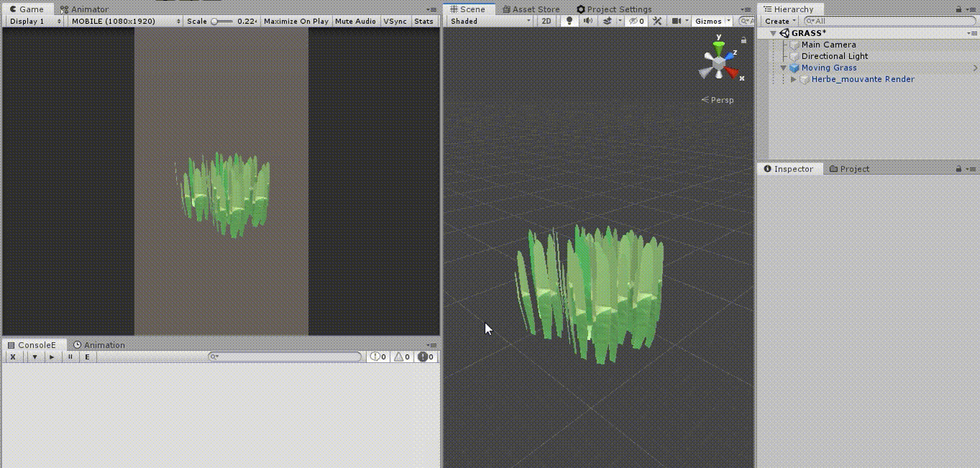
Task: Toggle scene gizmo rotation lock
Action: click(x=743, y=40)
